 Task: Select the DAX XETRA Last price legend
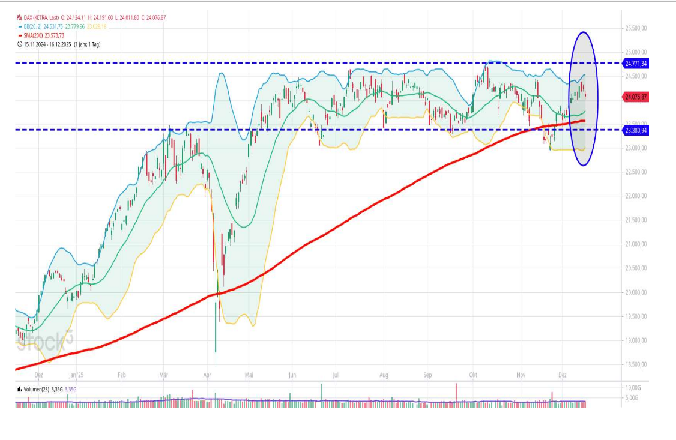(94, 18)
